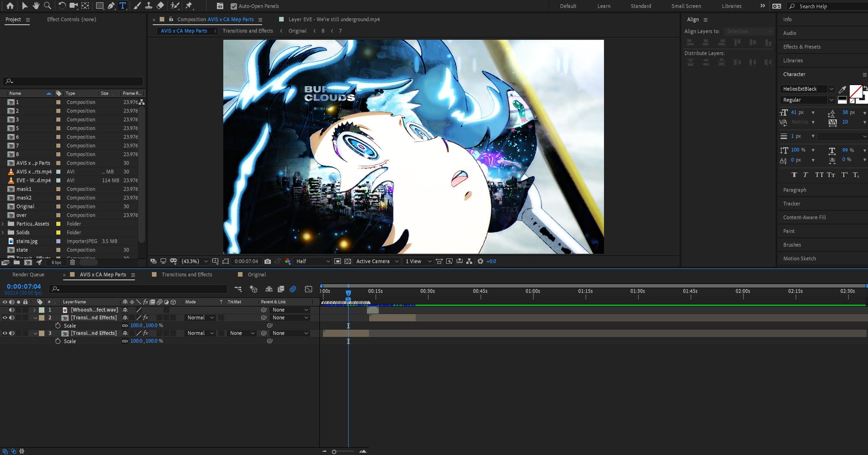Select the Puppet Pin tool
Image resolution: width=868 pixels, height=455 pixels.
click(x=189, y=6)
